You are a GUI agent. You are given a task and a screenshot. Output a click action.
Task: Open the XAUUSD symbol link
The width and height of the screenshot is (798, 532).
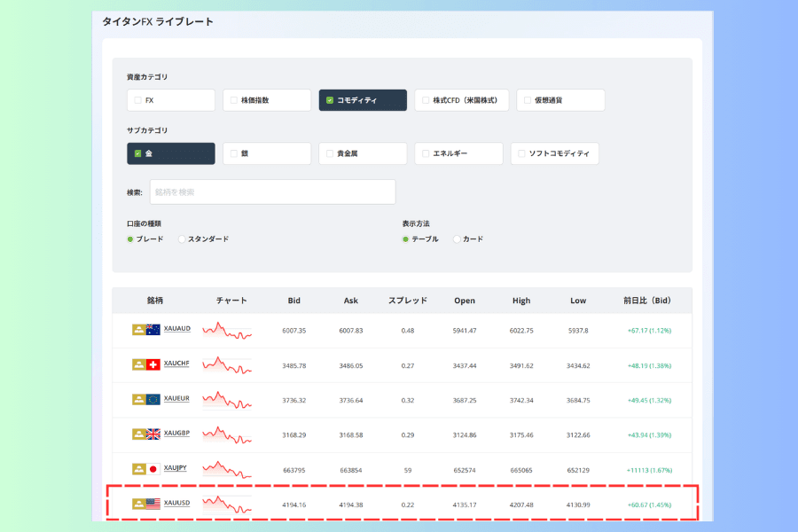click(176, 503)
